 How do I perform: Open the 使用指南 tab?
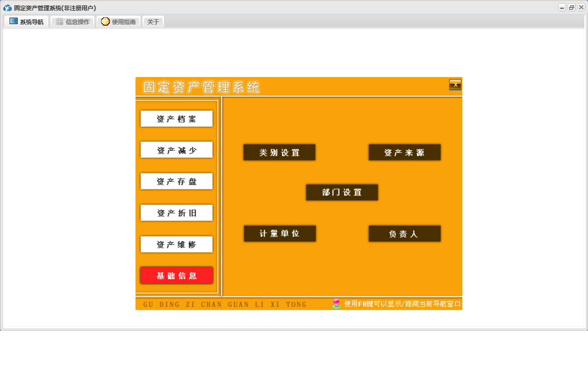point(118,22)
